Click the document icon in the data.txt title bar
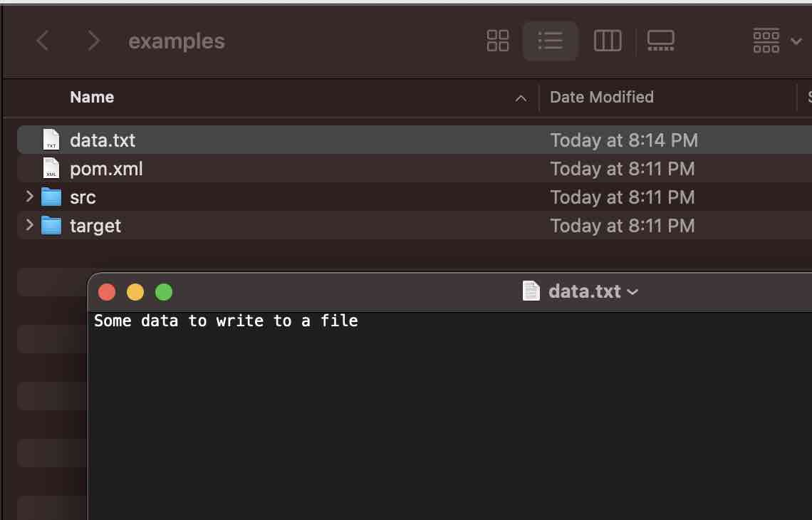 coord(531,291)
